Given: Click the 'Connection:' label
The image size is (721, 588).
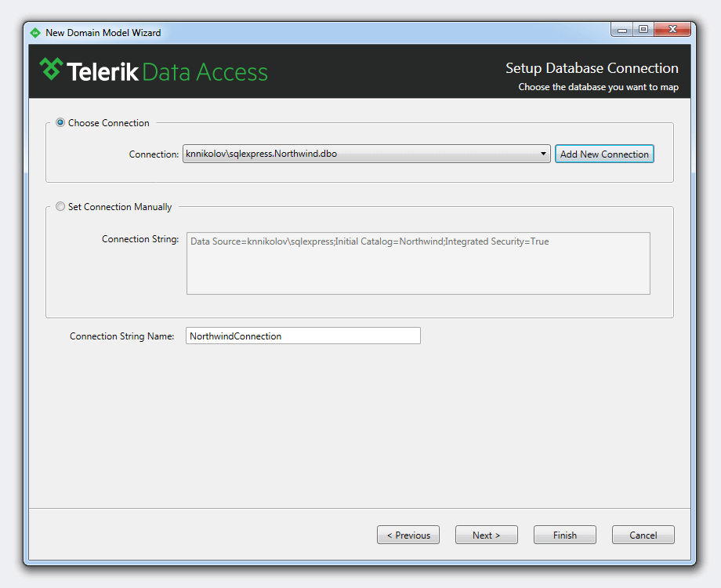Looking at the screenshot, I should (x=154, y=154).
